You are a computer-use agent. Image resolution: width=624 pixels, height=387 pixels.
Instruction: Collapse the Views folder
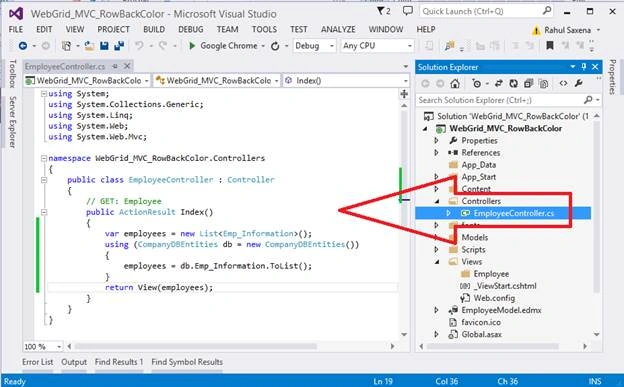coord(437,262)
